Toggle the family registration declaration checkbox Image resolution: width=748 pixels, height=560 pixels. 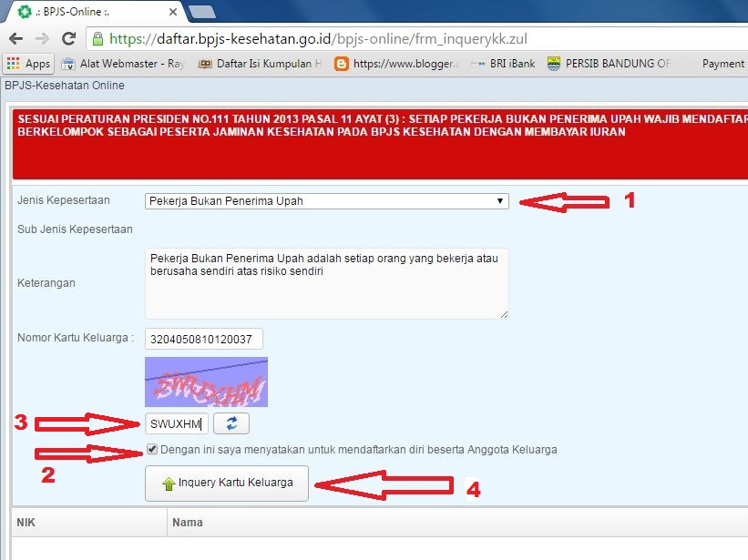click(152, 449)
